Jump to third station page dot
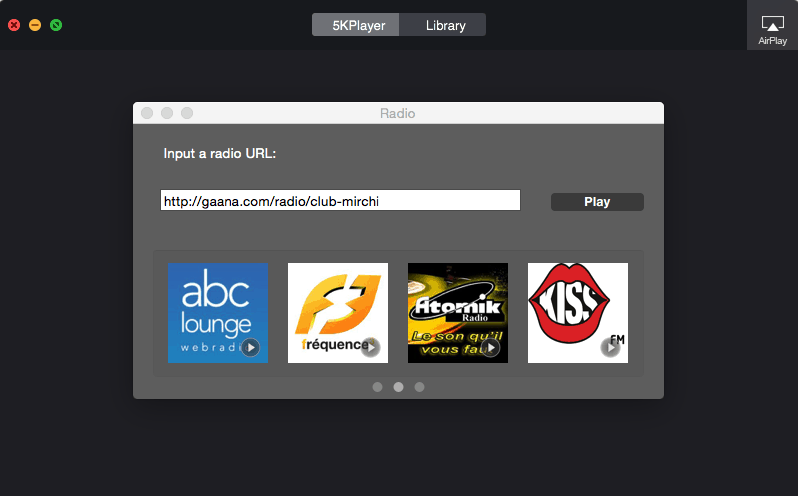 pyautogui.click(x=419, y=386)
